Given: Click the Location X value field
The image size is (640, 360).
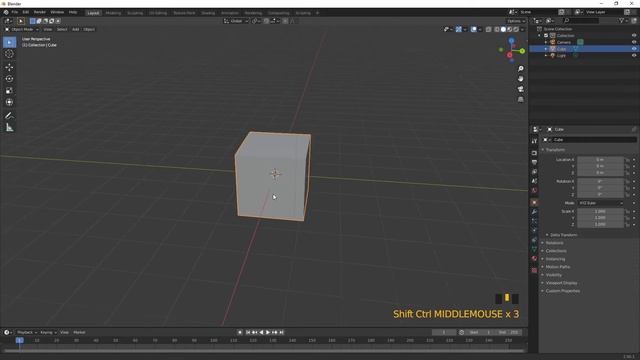Looking at the screenshot, I should (600, 160).
